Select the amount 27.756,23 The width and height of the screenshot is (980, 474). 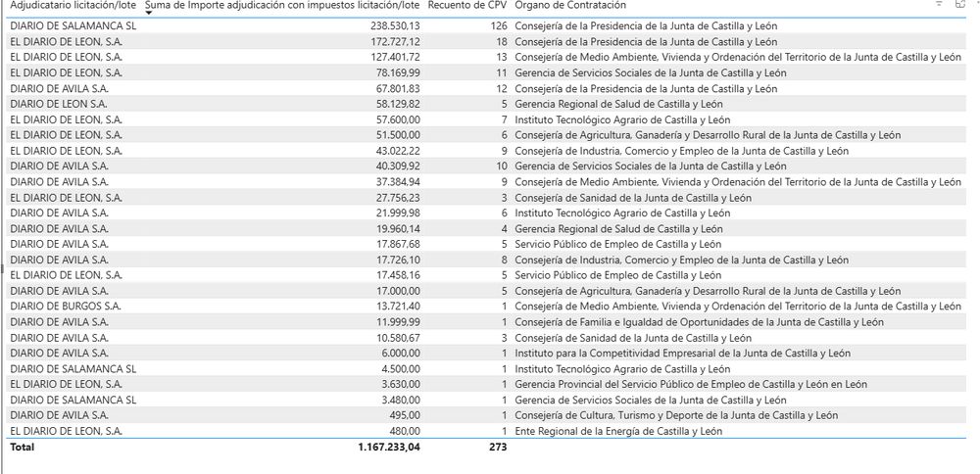pyautogui.click(x=398, y=198)
